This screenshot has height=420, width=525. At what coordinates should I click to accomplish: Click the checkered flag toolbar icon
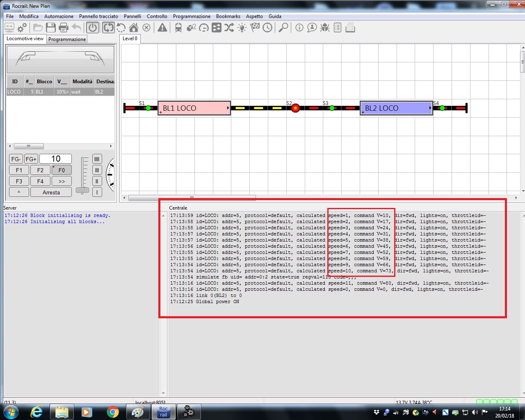pyautogui.click(x=255, y=28)
